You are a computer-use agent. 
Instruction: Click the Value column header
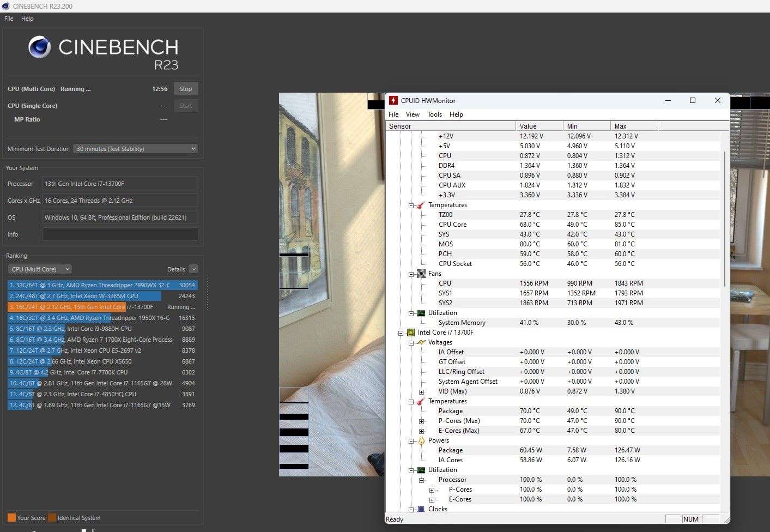pos(539,126)
